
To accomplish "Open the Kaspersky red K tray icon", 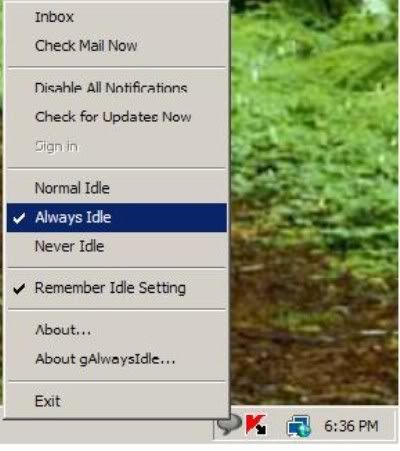I will tap(256, 424).
